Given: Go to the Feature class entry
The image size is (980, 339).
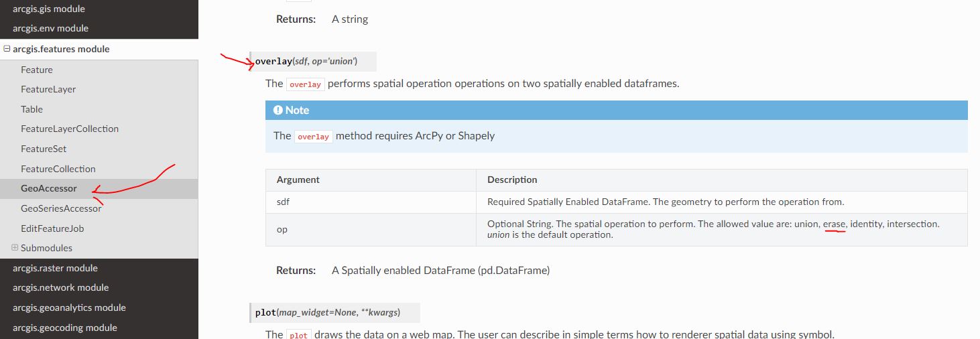Looking at the screenshot, I should pos(37,70).
